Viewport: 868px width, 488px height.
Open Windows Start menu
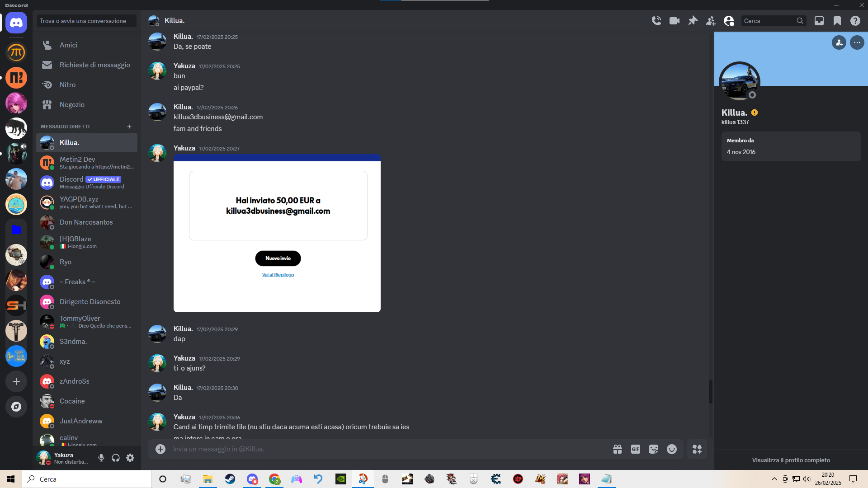11,479
